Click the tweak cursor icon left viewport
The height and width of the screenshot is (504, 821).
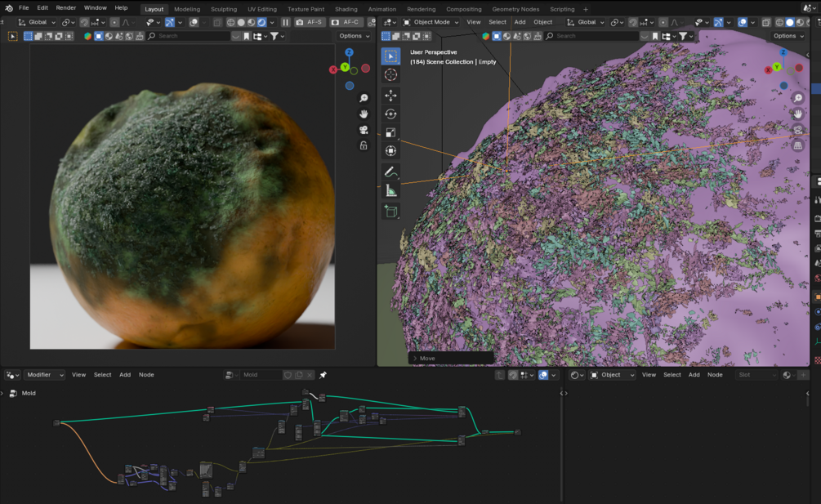tap(12, 36)
